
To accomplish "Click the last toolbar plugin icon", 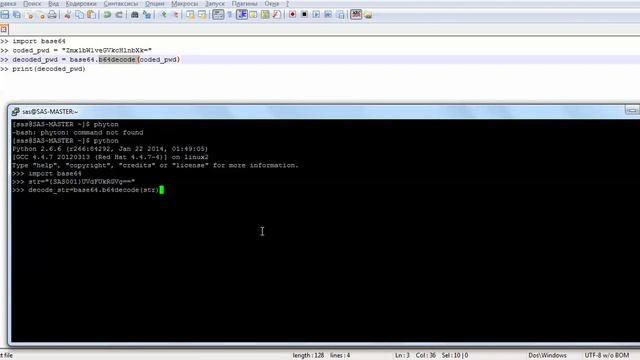I will click(x=368, y=15).
